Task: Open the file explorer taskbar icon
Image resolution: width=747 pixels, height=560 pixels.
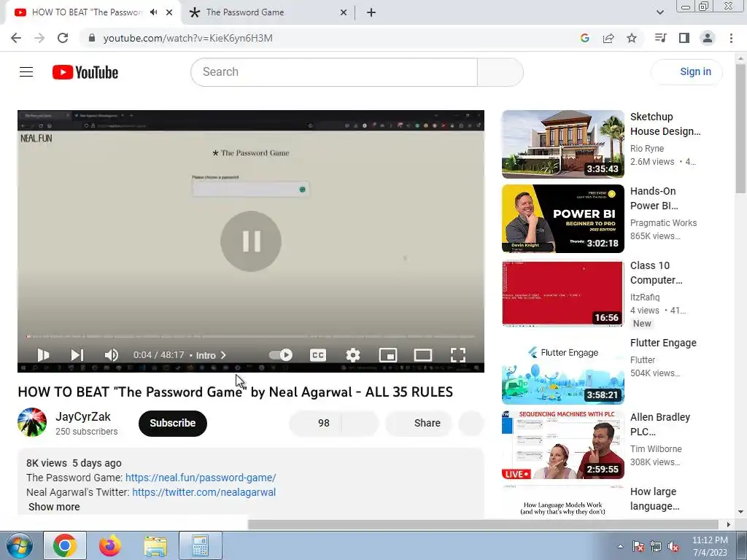Action: point(155,545)
